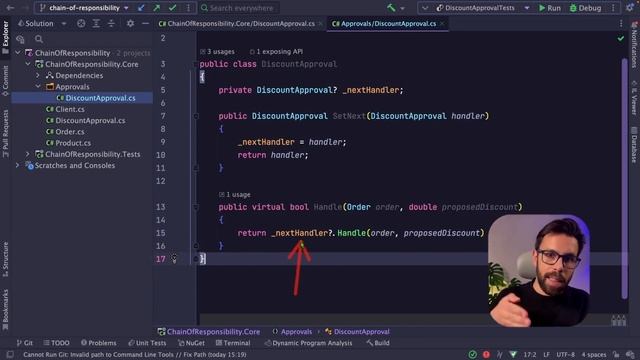The height and width of the screenshot is (360, 640).
Task: Open the Build tool window
Action: (x=378, y=343)
